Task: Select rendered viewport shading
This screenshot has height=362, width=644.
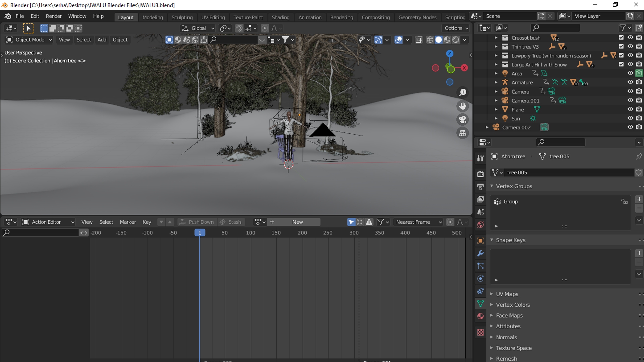Action: (x=456, y=40)
